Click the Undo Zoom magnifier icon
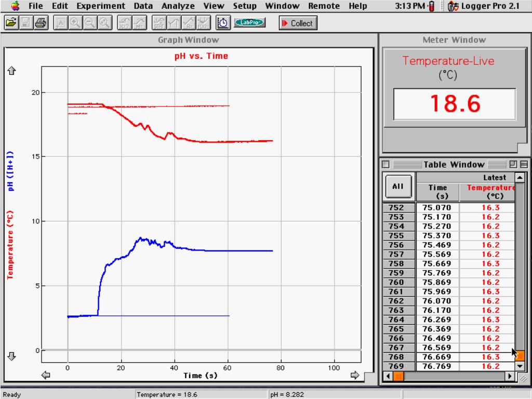 [104, 23]
